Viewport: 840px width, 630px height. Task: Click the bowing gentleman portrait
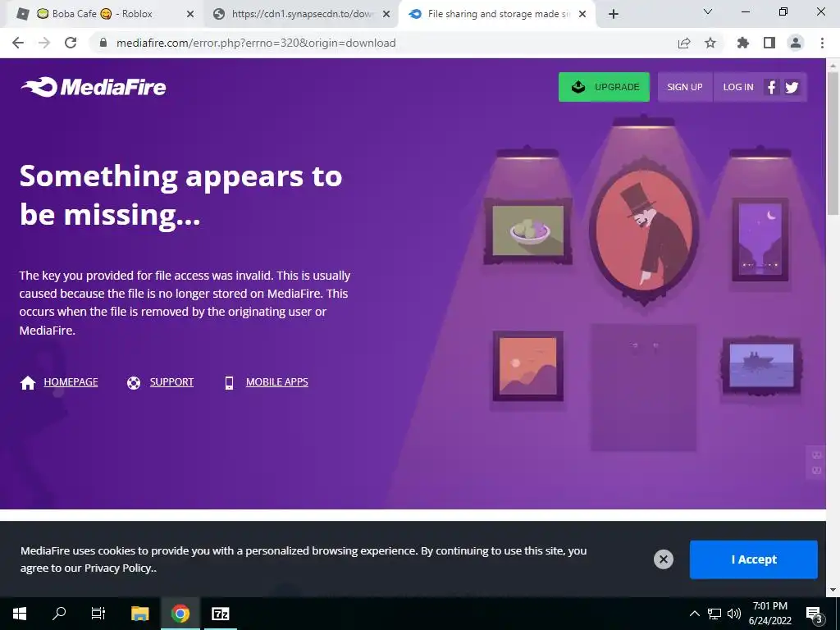(x=644, y=232)
